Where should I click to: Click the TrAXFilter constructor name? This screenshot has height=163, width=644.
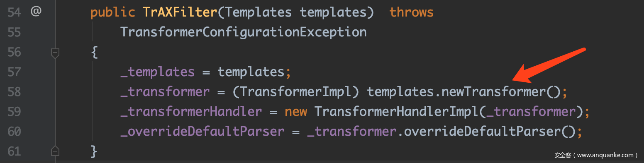click(180, 12)
